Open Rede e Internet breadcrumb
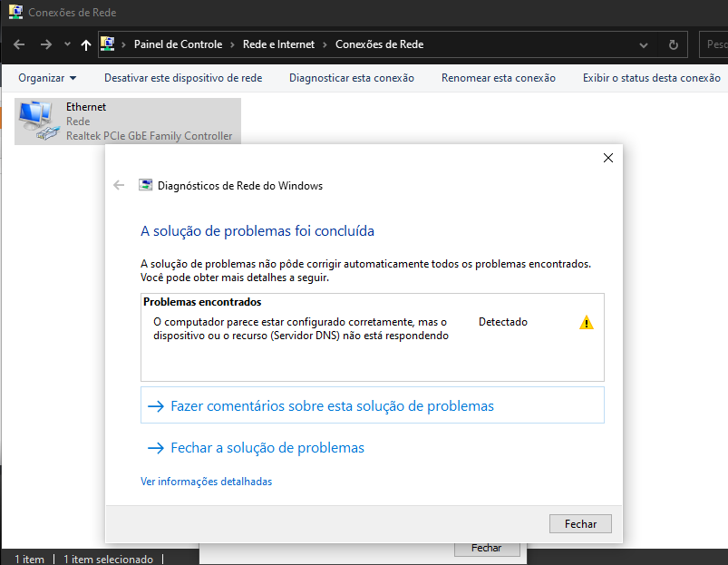 click(x=278, y=44)
